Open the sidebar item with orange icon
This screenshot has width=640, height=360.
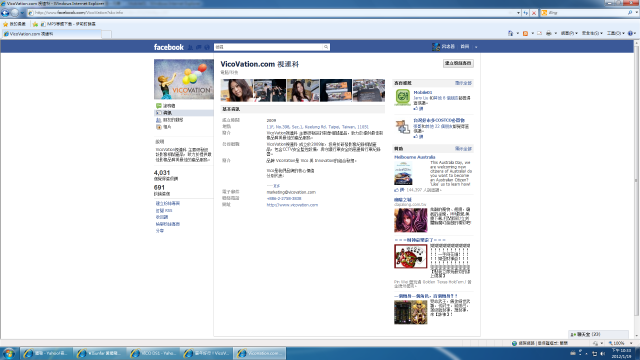coord(184,127)
